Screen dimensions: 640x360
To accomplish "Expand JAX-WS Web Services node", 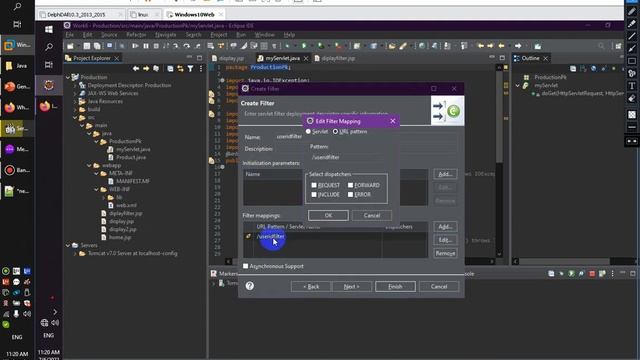I will [x=75, y=93].
